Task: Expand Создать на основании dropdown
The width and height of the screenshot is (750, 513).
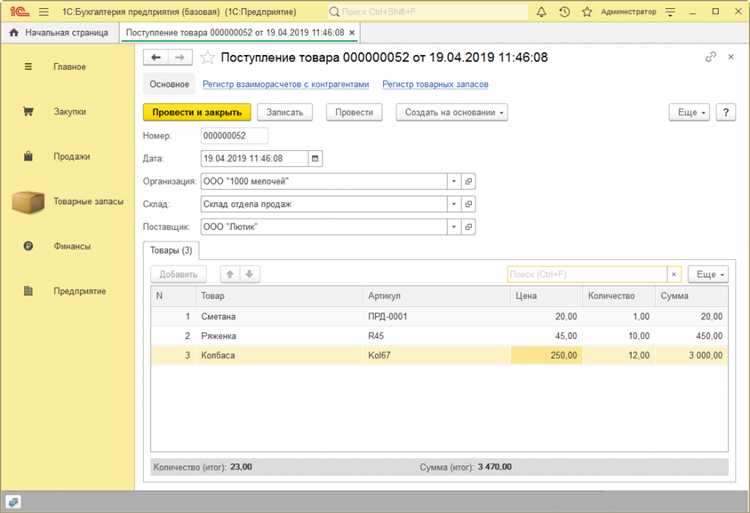Action: click(452, 112)
